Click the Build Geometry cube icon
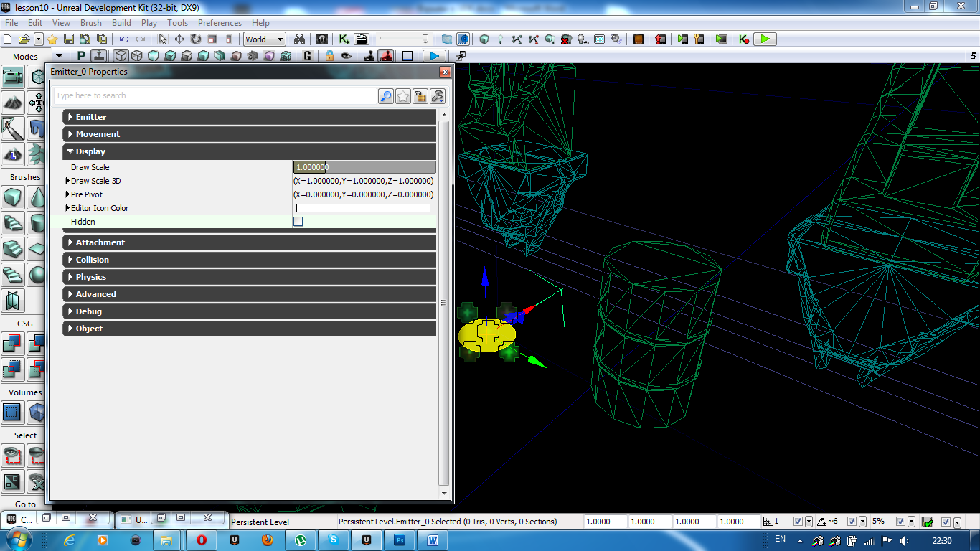The image size is (980, 551). [x=484, y=39]
